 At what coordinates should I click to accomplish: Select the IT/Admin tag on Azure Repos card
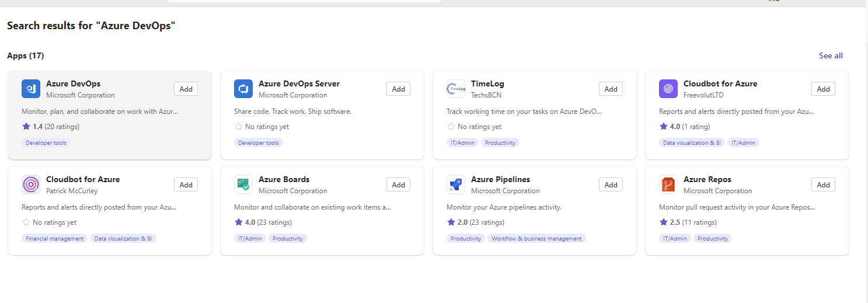pyautogui.click(x=675, y=238)
